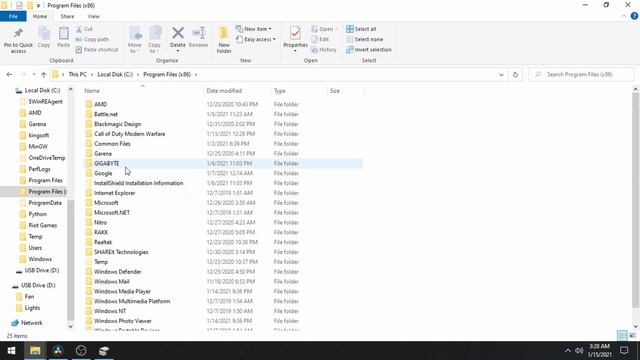This screenshot has width=640, height=360.
Task: Create a New folder
Action: point(224,40)
